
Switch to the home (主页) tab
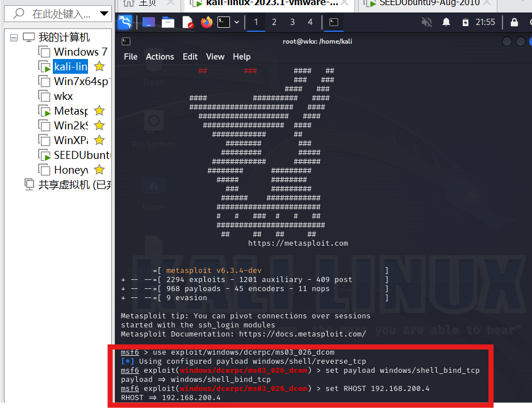click(147, 3)
